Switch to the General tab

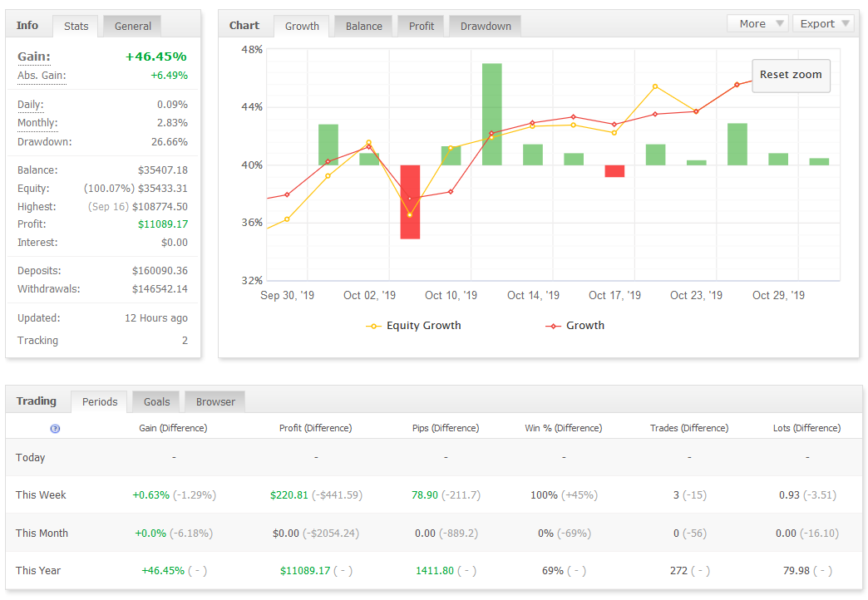[132, 26]
